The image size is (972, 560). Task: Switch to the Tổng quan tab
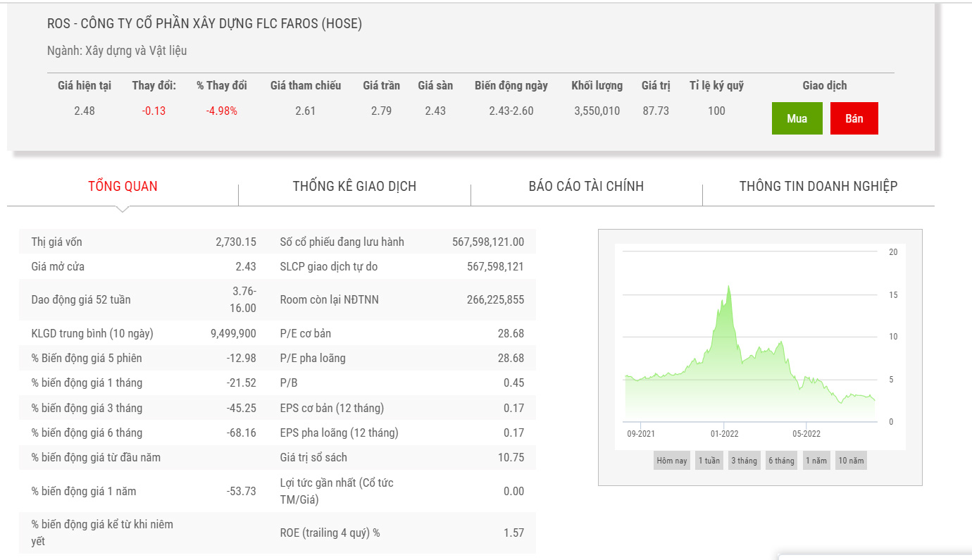(x=123, y=187)
